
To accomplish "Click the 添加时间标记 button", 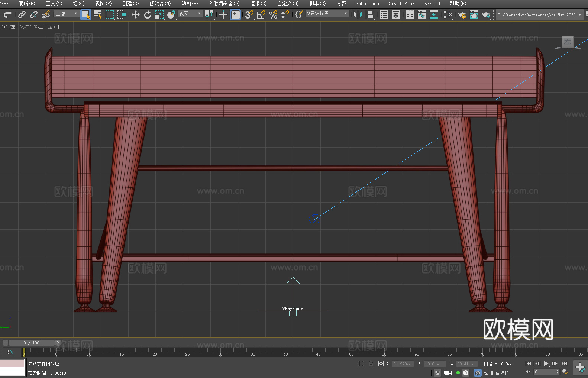I will coord(495,373).
